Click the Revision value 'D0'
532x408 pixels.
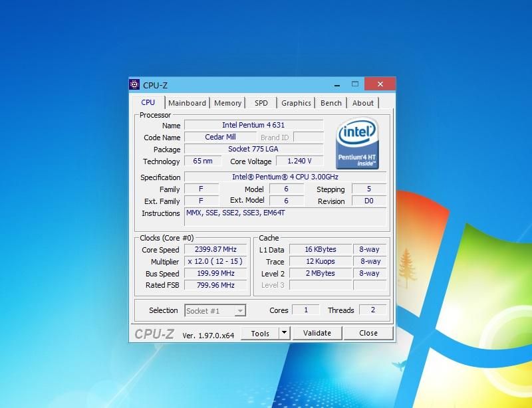pos(369,201)
